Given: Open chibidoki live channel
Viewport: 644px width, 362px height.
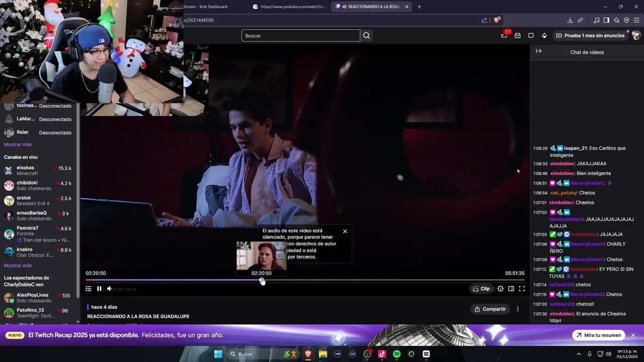Looking at the screenshot, I should pos(39,186).
